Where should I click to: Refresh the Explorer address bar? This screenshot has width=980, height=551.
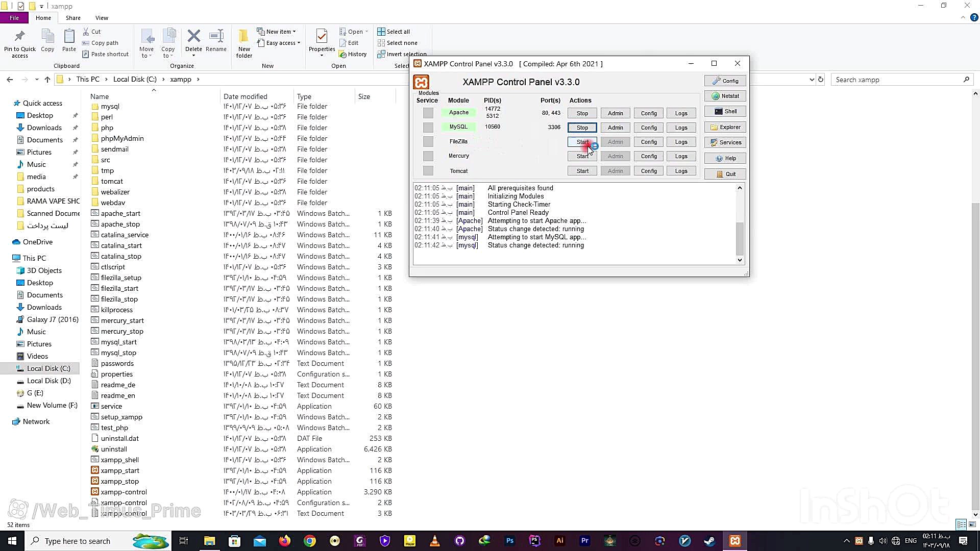click(x=821, y=80)
